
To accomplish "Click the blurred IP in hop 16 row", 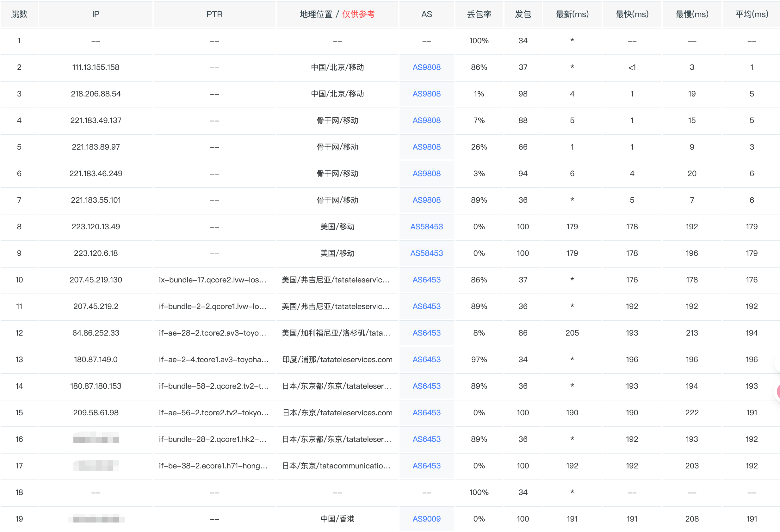I will 96,439.
